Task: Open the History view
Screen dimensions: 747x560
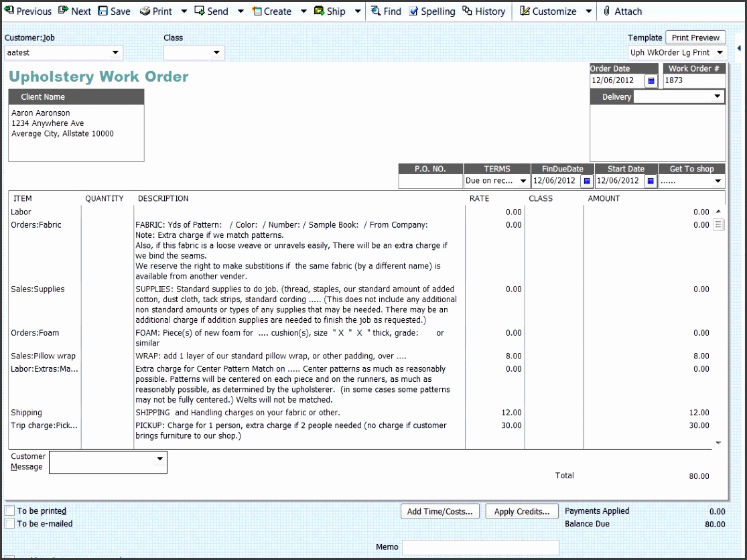Action: [484, 11]
